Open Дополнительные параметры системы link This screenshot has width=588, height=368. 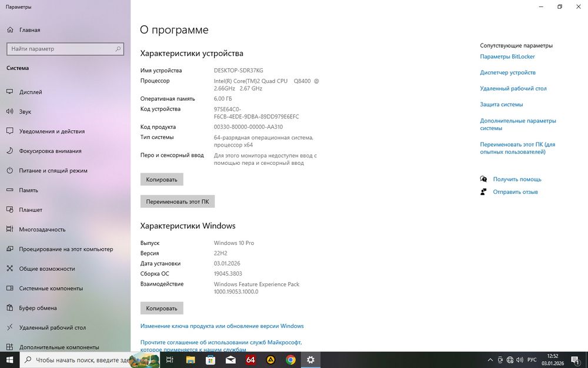pos(518,124)
